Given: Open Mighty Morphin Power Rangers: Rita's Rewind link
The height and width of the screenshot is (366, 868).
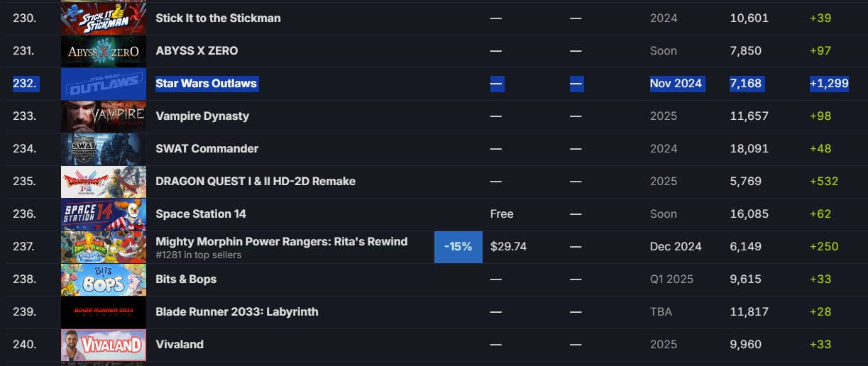Looking at the screenshot, I should pos(282,241).
